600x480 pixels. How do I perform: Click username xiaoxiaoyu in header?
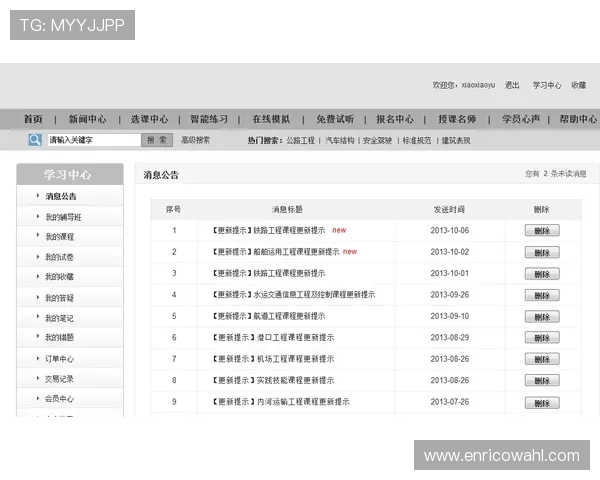point(478,85)
